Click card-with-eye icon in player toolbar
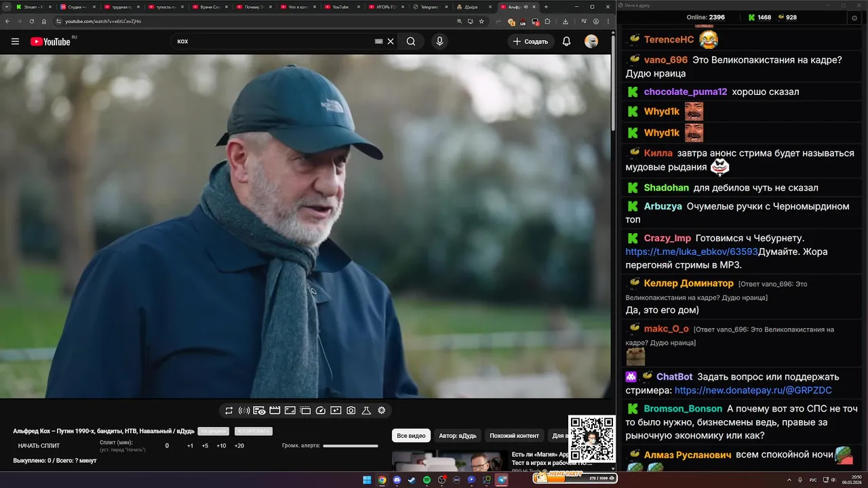Image resolution: width=868 pixels, height=488 pixels. pyautogui.click(x=259, y=411)
